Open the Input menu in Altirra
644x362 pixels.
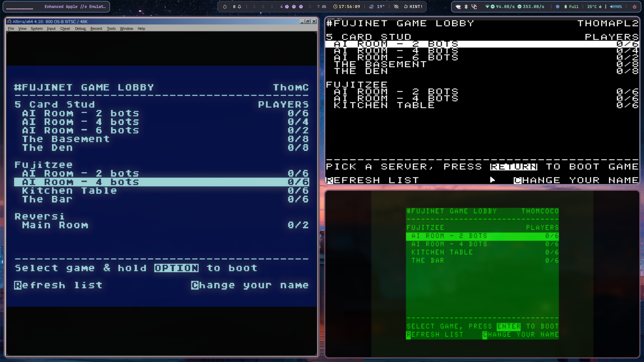[51, 28]
